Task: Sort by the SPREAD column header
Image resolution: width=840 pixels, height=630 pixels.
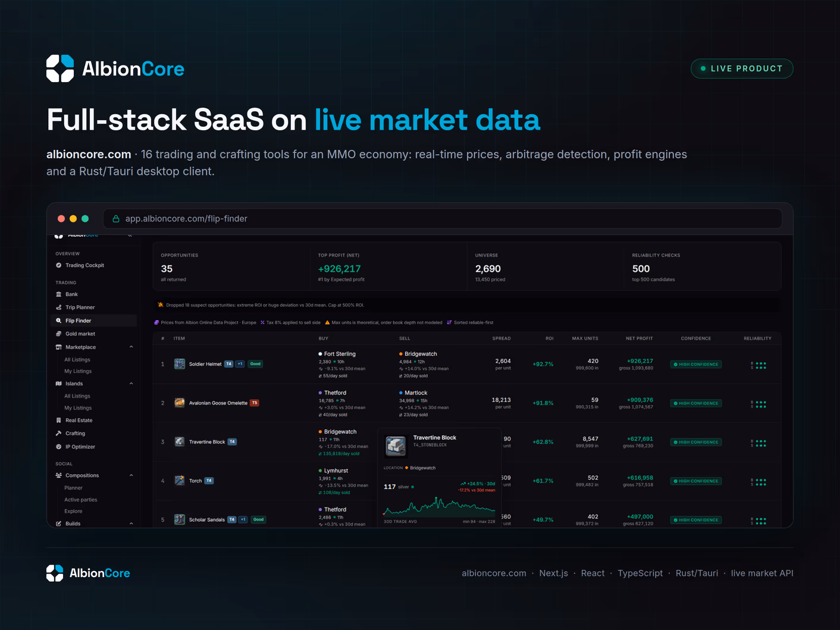Action: pyautogui.click(x=502, y=338)
